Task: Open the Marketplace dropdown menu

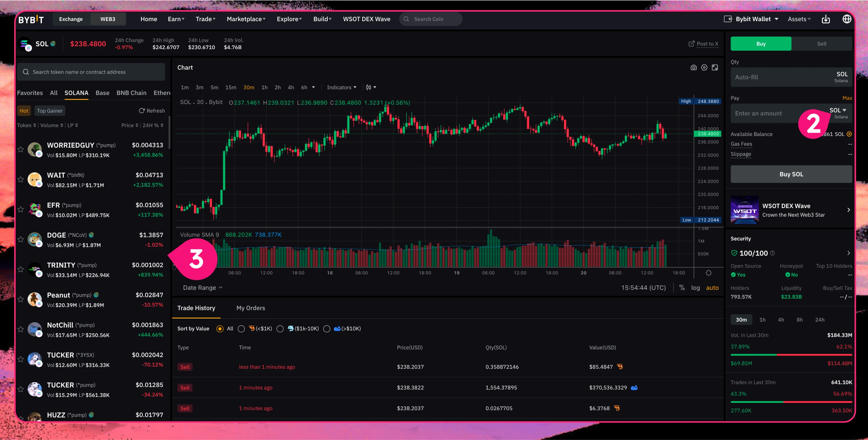Action: 246,19
